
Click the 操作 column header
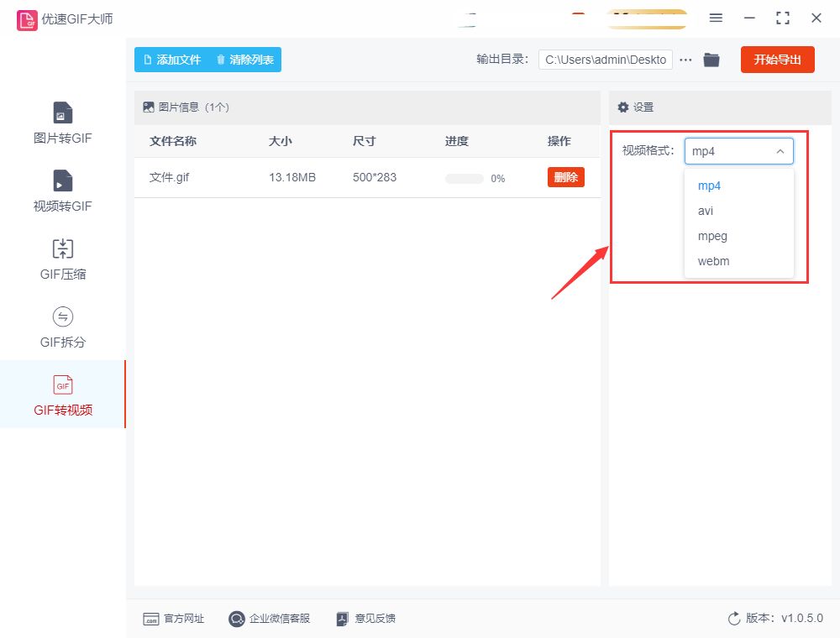pyautogui.click(x=559, y=141)
